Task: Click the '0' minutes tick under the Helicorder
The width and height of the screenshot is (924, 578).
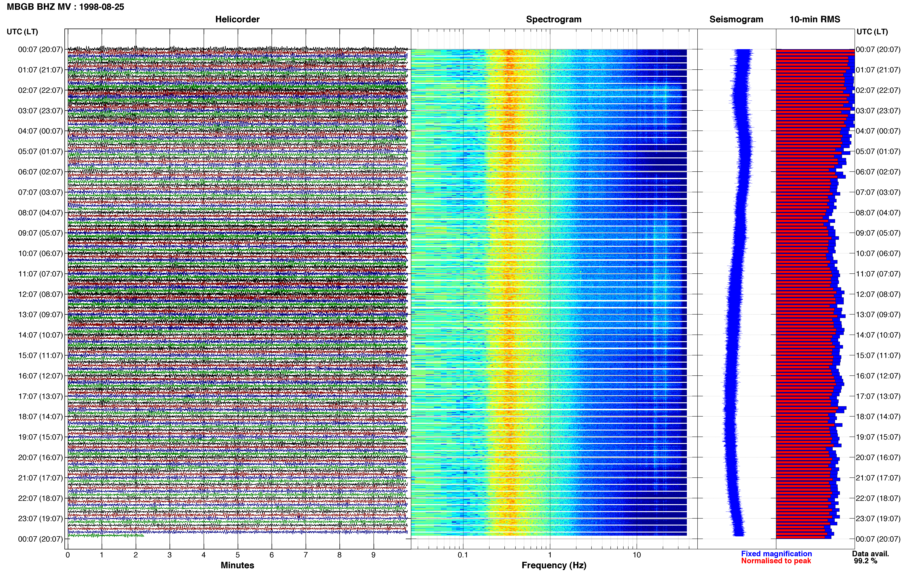Action: point(68,555)
